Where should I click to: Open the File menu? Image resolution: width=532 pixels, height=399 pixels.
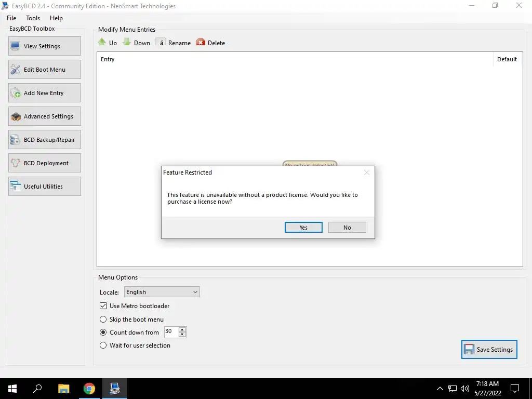(x=11, y=18)
